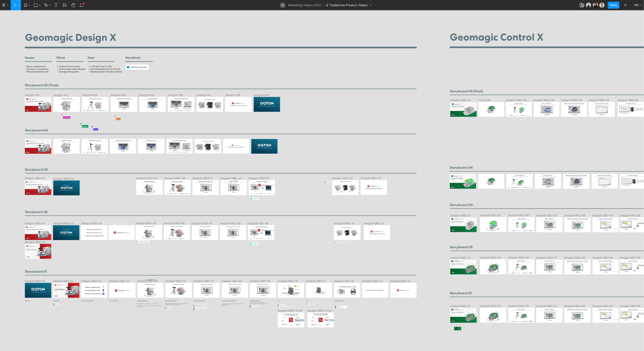Start Present mode using the play icon

tap(625, 5)
